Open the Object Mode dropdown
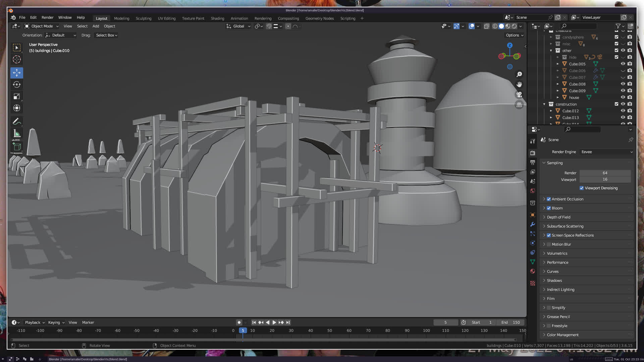This screenshot has height=362, width=644. coord(42,26)
